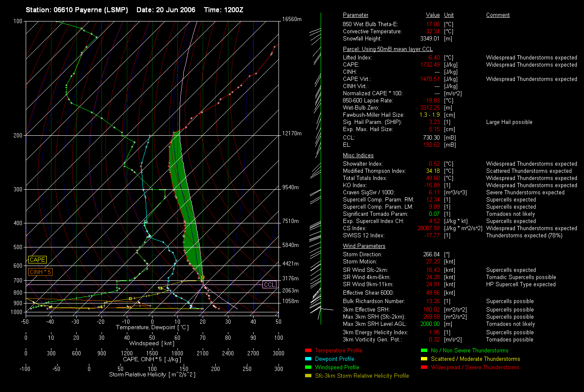The width and height of the screenshot is (584, 392).
Task: Click the Storm Relative Helicity Profile legend swatch
Action: tap(308, 376)
